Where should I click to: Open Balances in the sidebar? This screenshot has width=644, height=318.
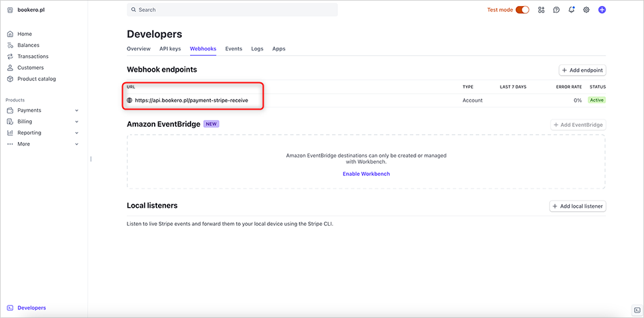29,45
